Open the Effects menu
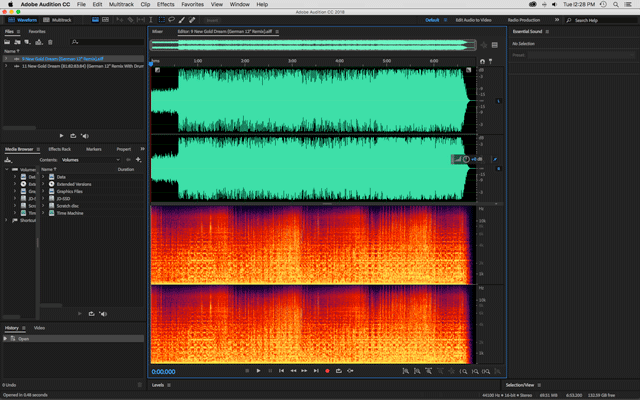This screenshot has height=400, width=640. coord(165,5)
